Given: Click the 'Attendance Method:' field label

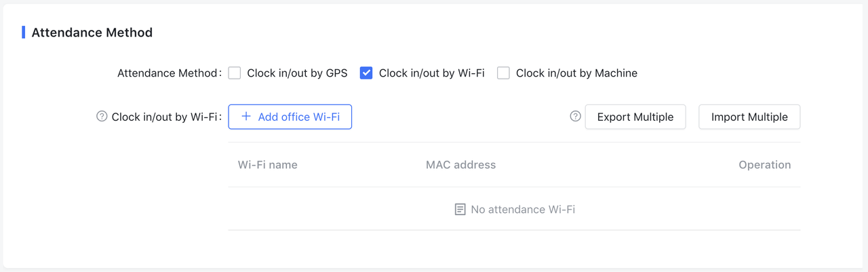Looking at the screenshot, I should click(x=169, y=73).
